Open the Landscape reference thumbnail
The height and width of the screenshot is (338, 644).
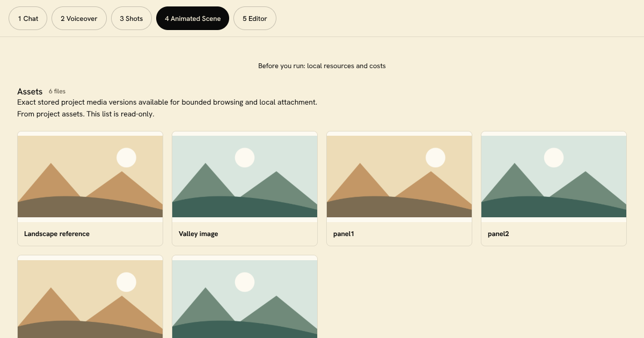click(90, 177)
